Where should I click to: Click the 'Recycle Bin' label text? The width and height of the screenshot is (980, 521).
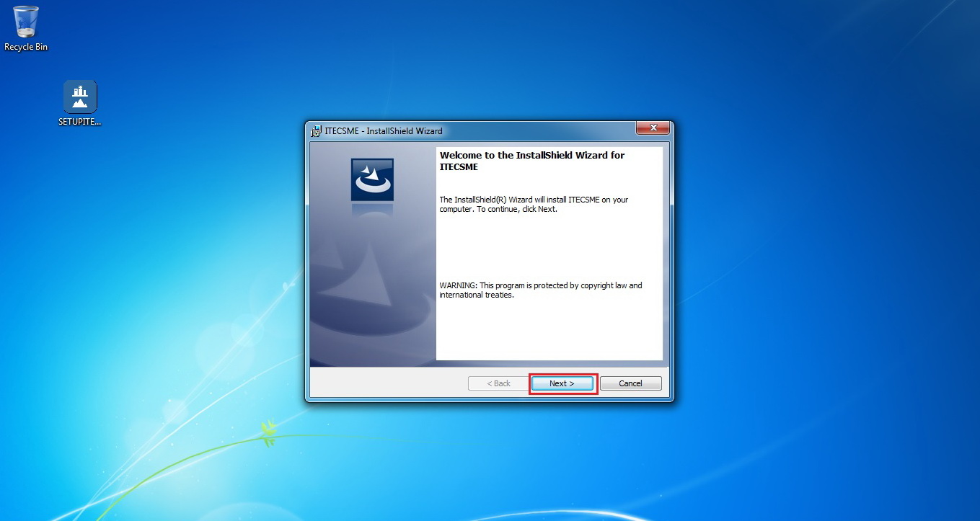pyautogui.click(x=26, y=47)
